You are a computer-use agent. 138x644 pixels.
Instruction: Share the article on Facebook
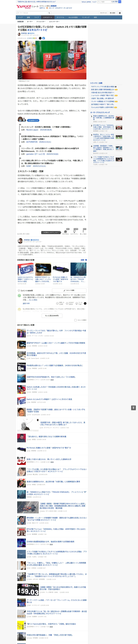tap(44, 38)
